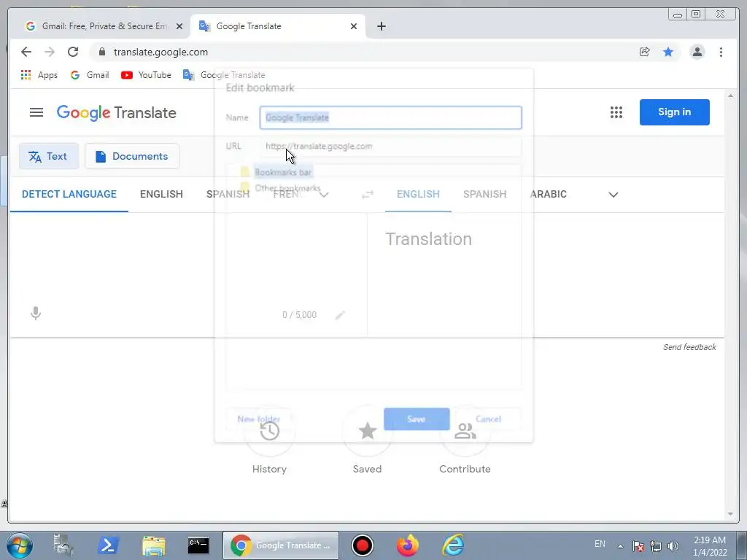Open Chrome three-dot menu
The height and width of the screenshot is (560, 747).
pyautogui.click(x=721, y=52)
